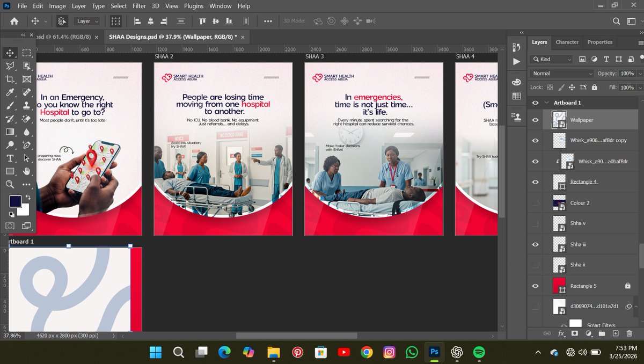The height and width of the screenshot is (364, 644).
Task: Open the status bar info arrow
Action: 113,336
